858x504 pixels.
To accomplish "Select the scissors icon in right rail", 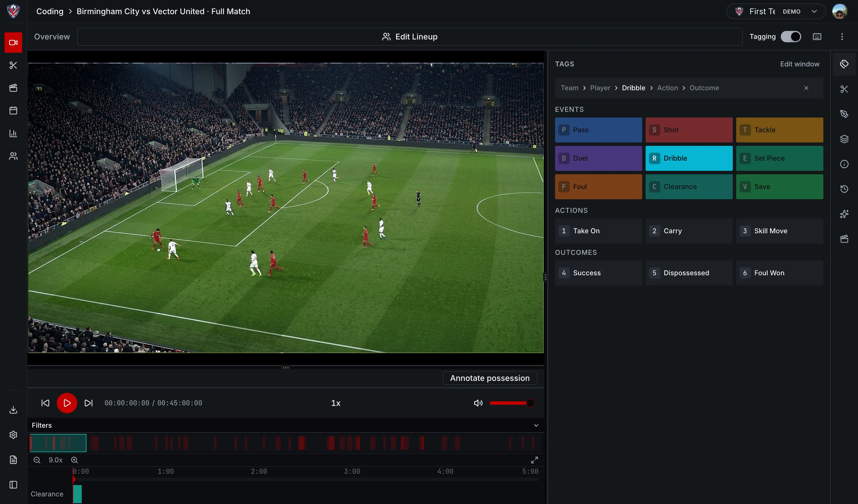I will pyautogui.click(x=844, y=89).
